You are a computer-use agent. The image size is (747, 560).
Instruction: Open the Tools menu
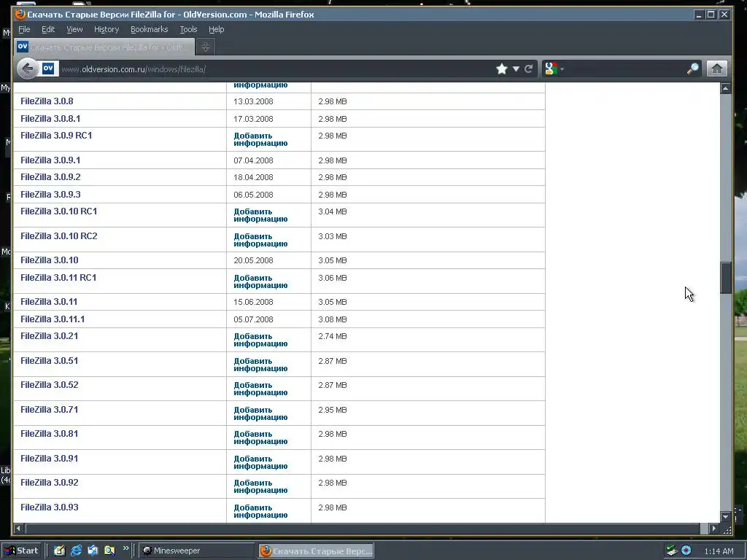tap(189, 29)
